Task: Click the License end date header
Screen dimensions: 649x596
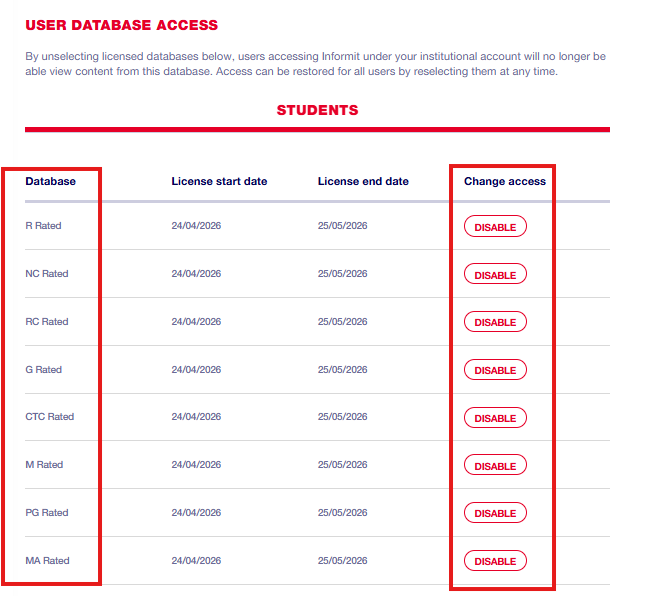Action: coord(363,181)
